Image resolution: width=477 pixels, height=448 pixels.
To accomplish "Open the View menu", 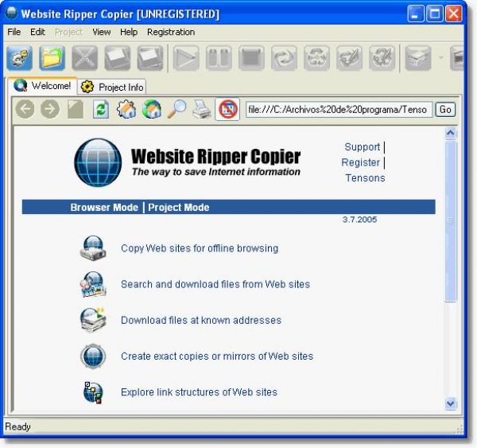I will [102, 32].
